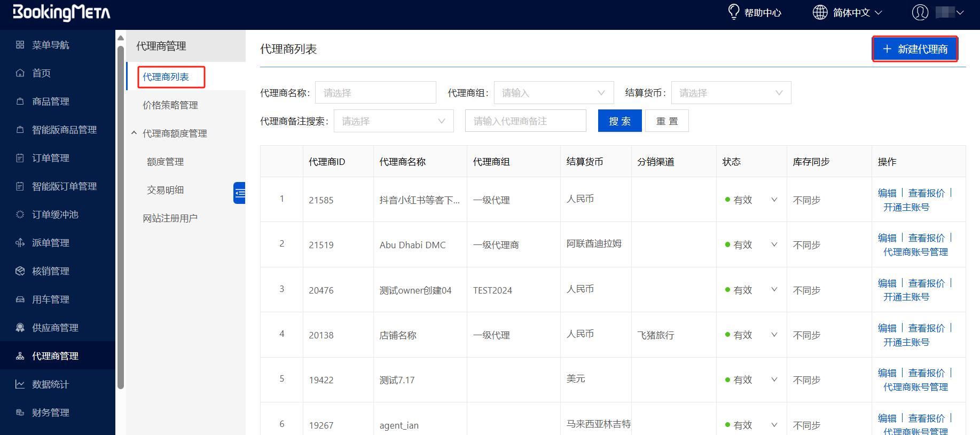Open the user avatar profile icon
Screen dimensions: 980x435
pos(920,12)
